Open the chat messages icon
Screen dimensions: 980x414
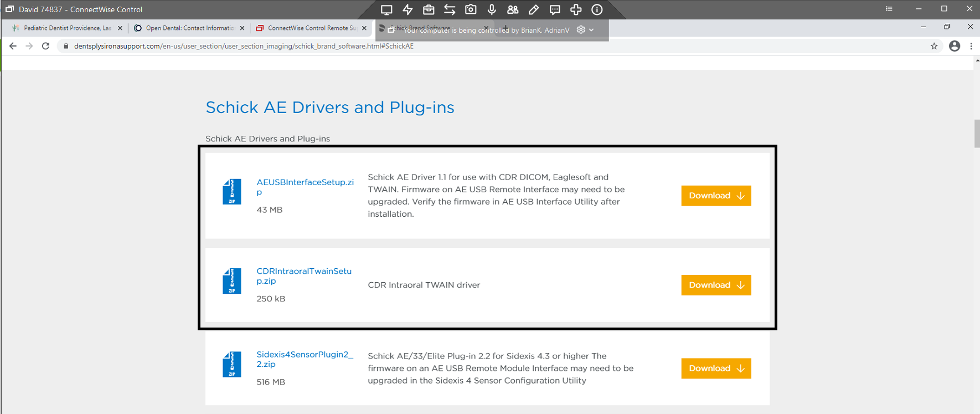coord(555,9)
